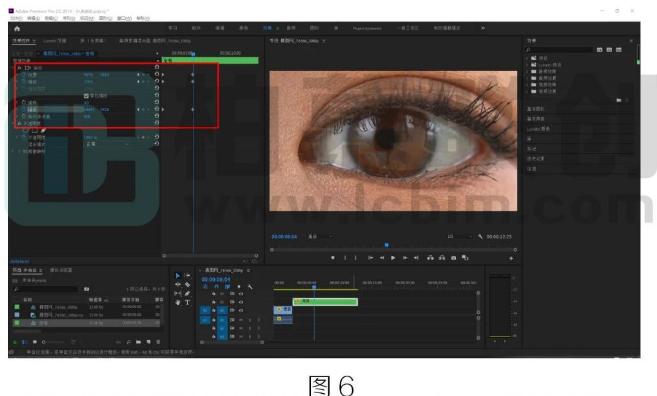Screen dimensions: 657x396
Task: Expand the Lumetri Presets folder in Effects
Action: [527, 65]
